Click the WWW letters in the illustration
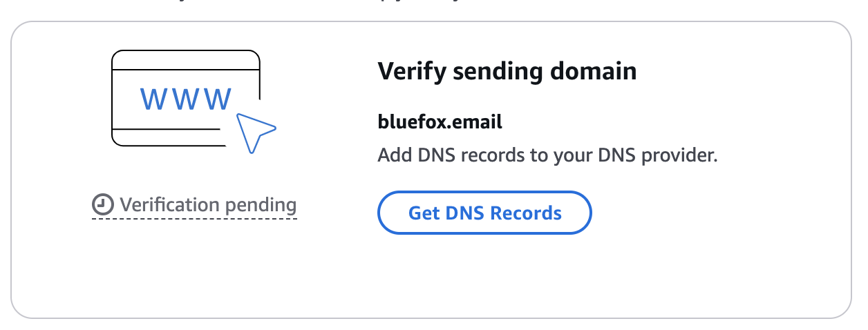The image size is (868, 330). coord(186,99)
